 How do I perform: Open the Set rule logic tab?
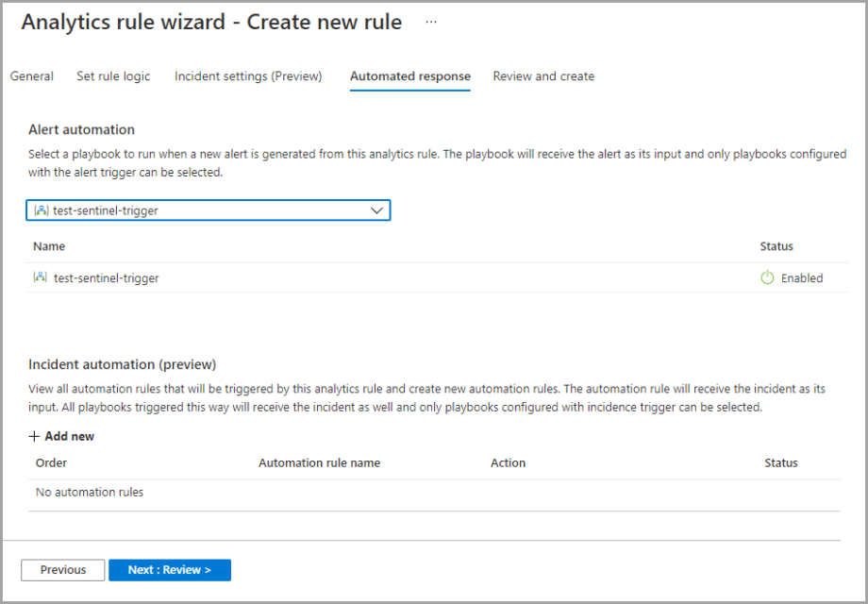(x=113, y=76)
